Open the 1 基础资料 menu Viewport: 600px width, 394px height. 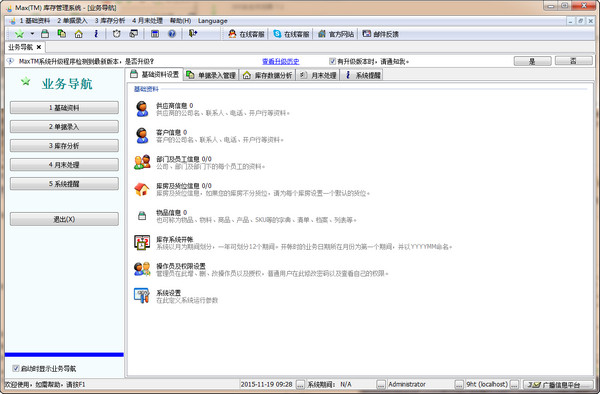(x=35, y=21)
